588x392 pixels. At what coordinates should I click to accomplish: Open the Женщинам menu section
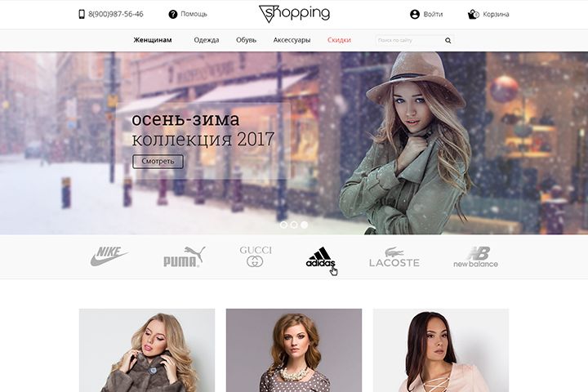(x=153, y=40)
